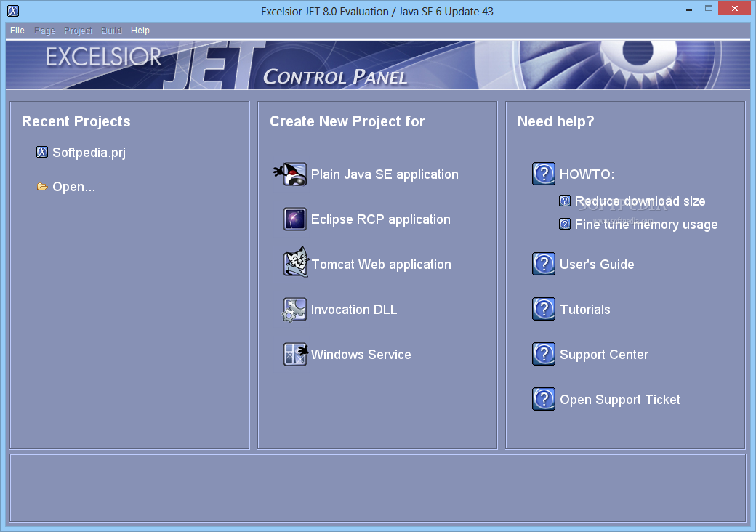
Task: Click the User's Guide help icon
Action: (x=544, y=264)
